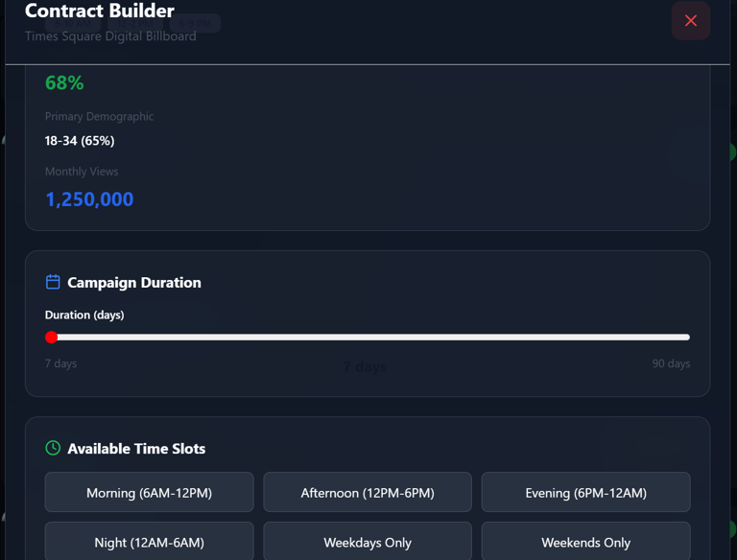Click the calendar icon beside Campaign Duration
The image size is (737, 560).
(53, 282)
